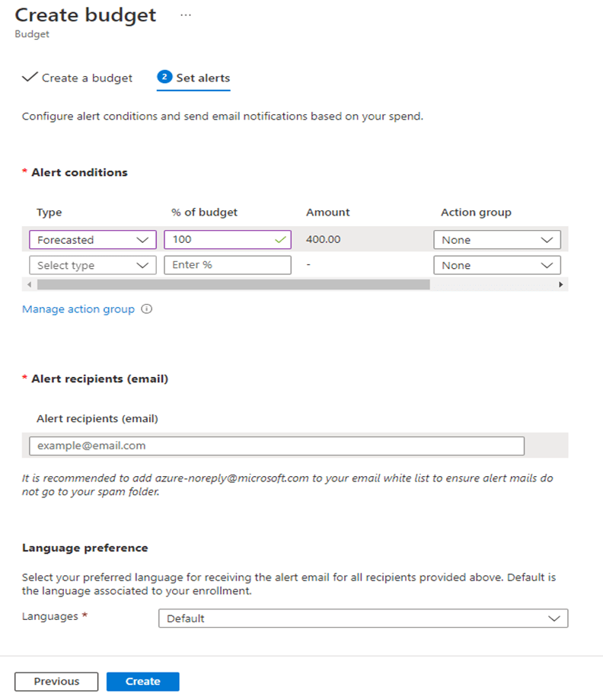
Task: Open the Forecasted type dropdown
Action: coord(92,240)
